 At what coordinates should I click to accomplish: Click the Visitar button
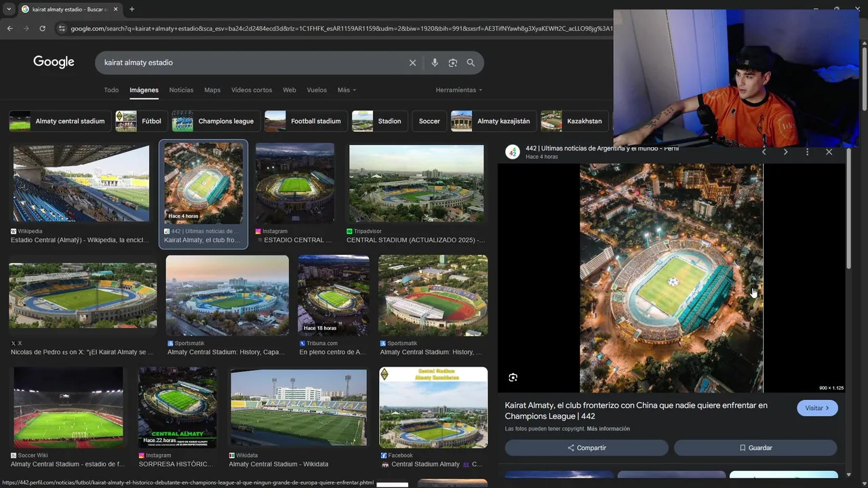(817, 408)
